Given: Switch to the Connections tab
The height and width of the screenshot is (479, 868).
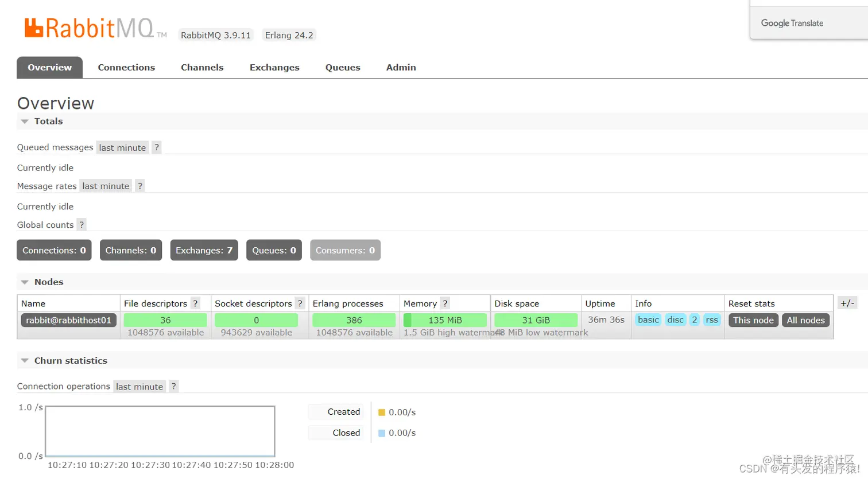Looking at the screenshot, I should click(x=126, y=67).
